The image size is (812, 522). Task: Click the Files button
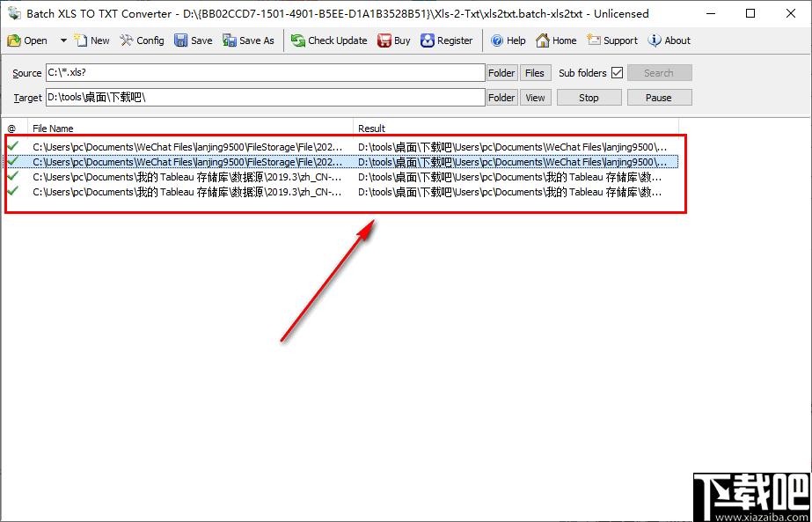coord(534,72)
